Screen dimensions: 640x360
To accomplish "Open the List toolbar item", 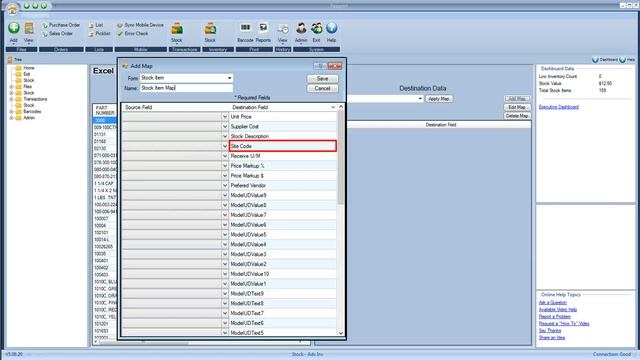I will click(x=96, y=25).
